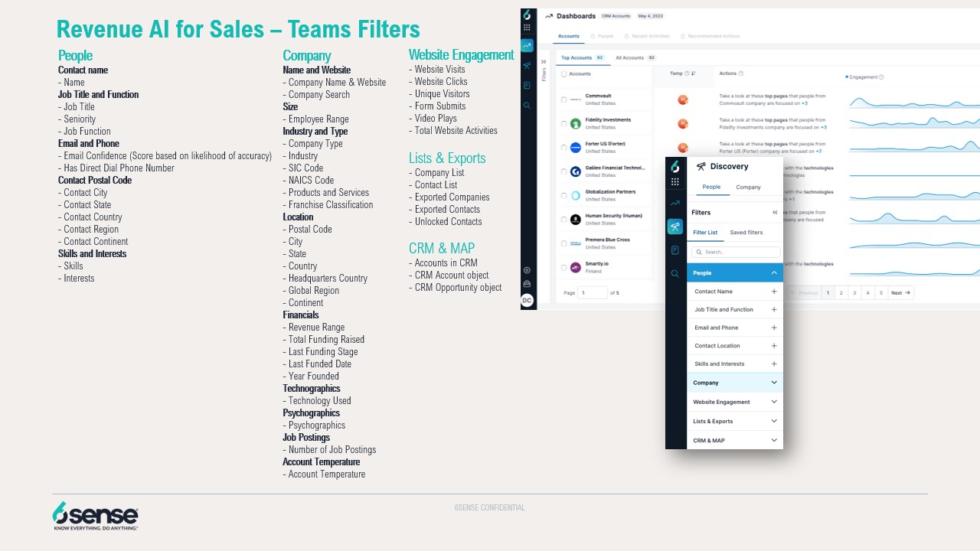Image resolution: width=980 pixels, height=551 pixels.
Task: Click the 6sense logo in Discovery panel sidebar
Action: coord(675,167)
